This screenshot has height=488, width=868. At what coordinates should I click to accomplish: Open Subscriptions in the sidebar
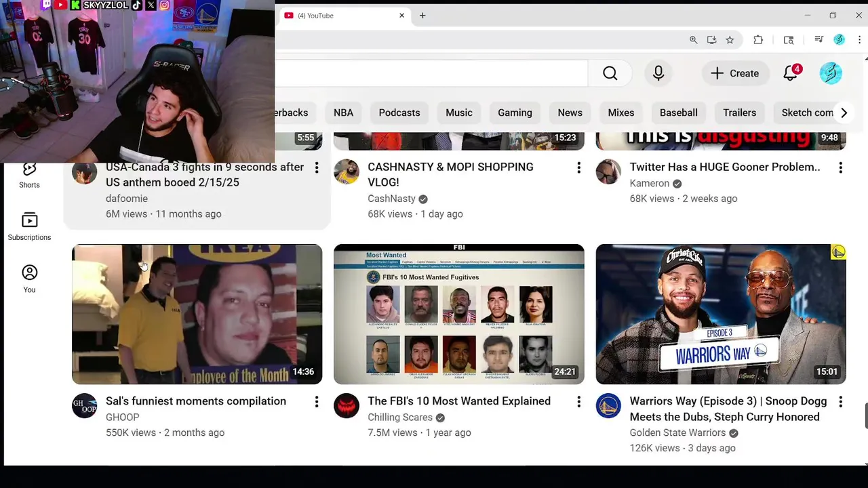[29, 226]
